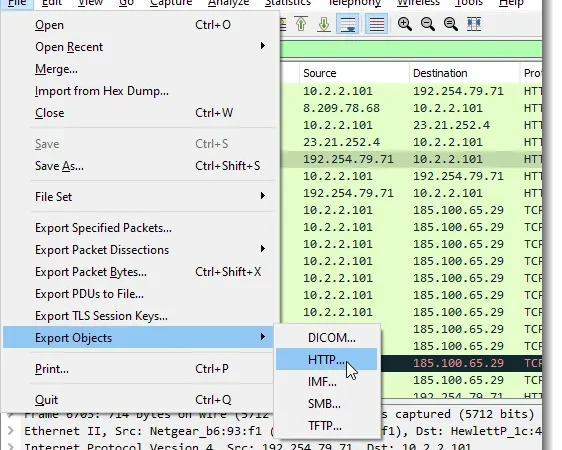Click destination cell 23.21.252.4
Image resolution: width=562 pixels, height=450 pixels.
(x=452, y=125)
